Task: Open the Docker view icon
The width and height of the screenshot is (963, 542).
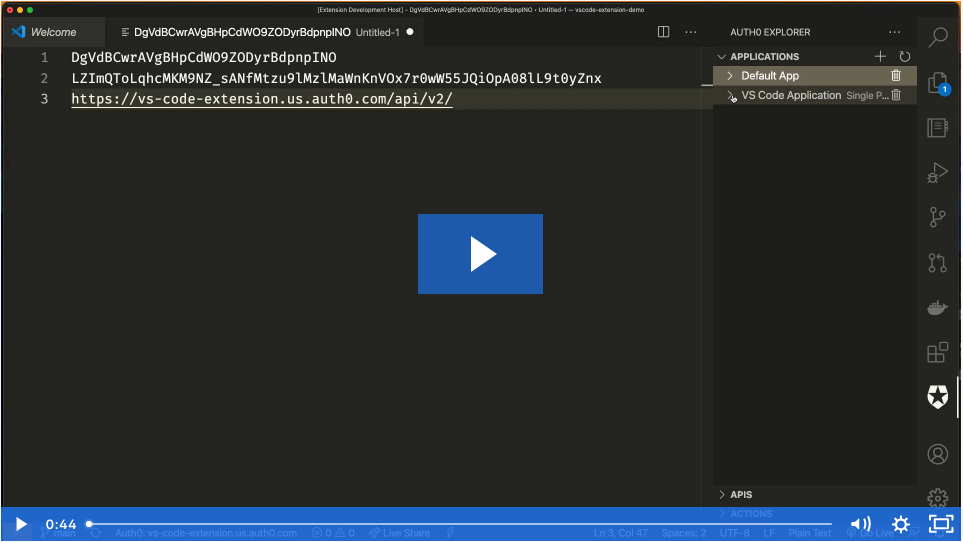Action: (x=938, y=307)
